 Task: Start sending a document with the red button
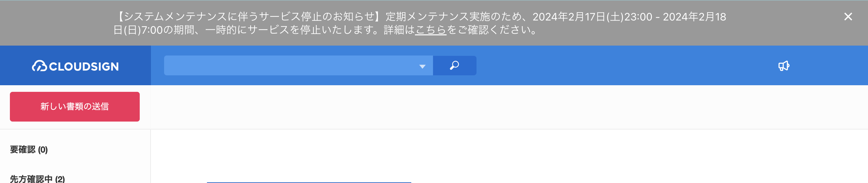75,107
